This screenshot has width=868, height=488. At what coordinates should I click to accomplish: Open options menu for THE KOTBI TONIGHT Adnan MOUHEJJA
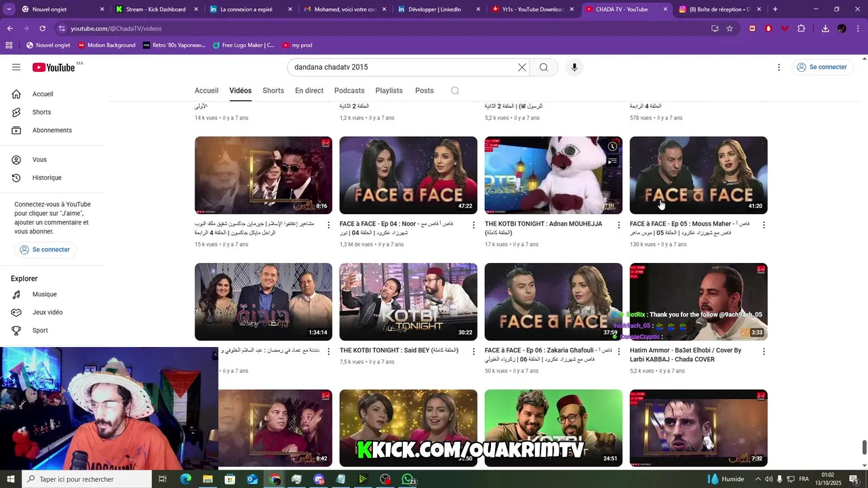tap(618, 225)
